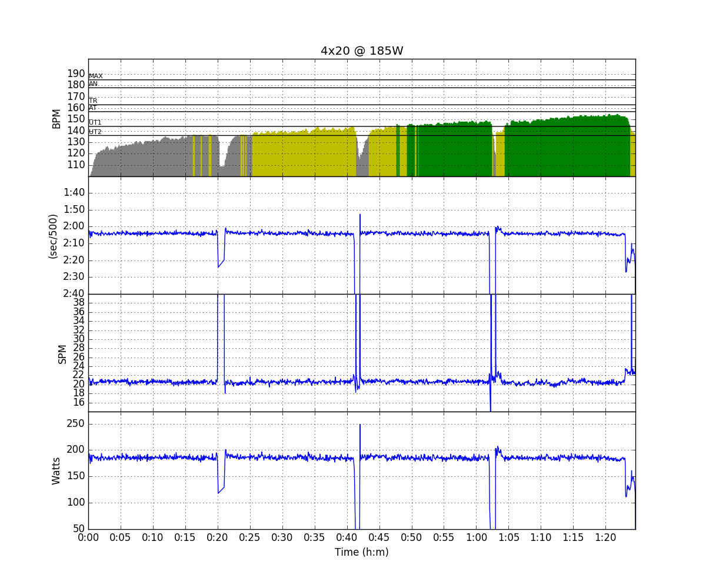Image resolution: width=706 pixels, height=588 pixels.
Task: Click the 38 tick on SPM axis
Action: (78, 302)
